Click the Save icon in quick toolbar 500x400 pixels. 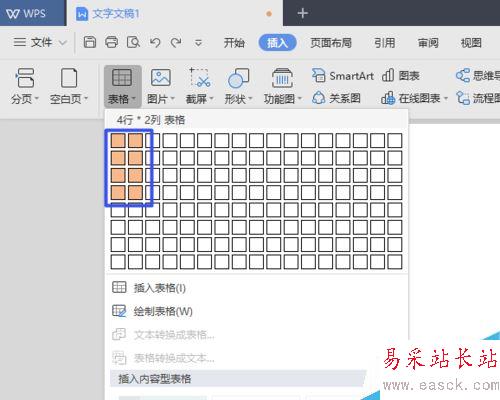coord(90,42)
